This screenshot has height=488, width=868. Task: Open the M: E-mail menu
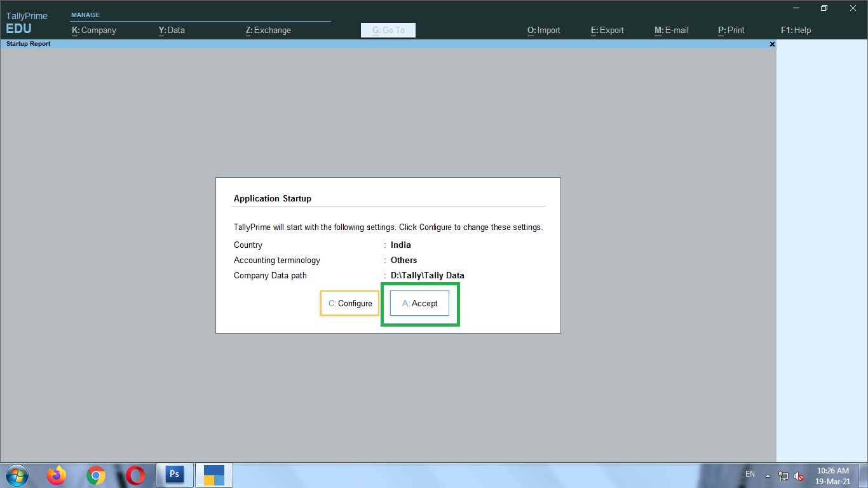pyautogui.click(x=672, y=30)
